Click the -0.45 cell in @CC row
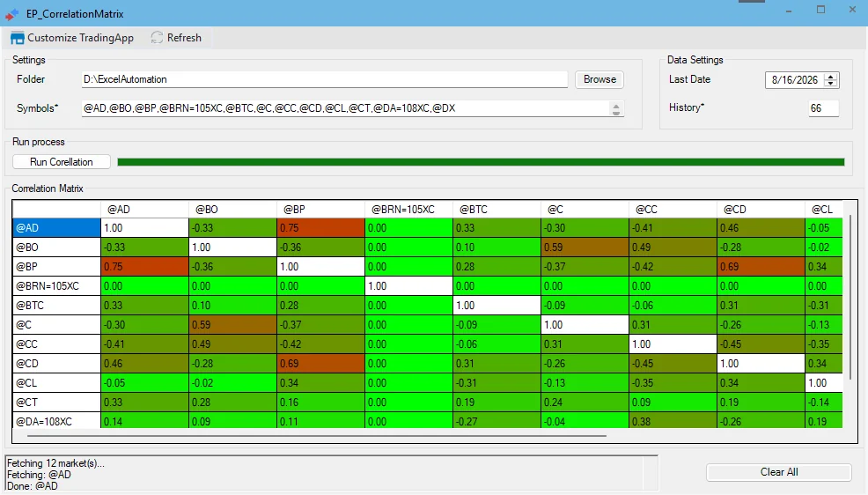The width and height of the screenshot is (868, 495). 761,344
